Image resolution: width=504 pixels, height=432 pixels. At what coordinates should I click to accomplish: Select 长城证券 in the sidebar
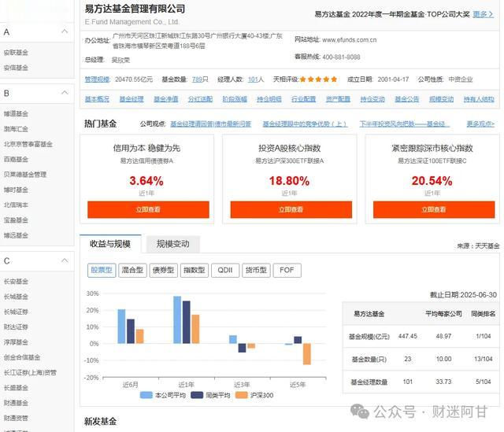[16, 312]
